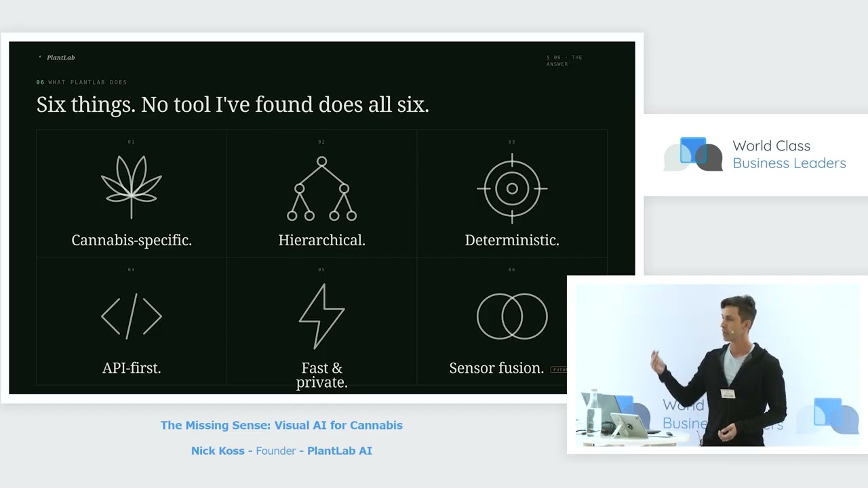Viewport: 868px width, 488px height.
Task: Click the '01' number above the cannabis leaf
Action: click(x=132, y=142)
